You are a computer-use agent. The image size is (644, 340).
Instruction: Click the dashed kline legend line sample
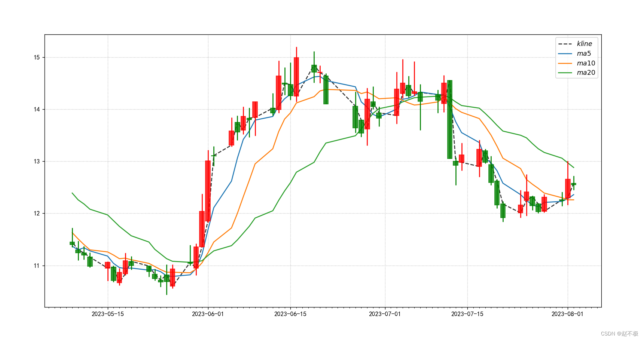[565, 44]
